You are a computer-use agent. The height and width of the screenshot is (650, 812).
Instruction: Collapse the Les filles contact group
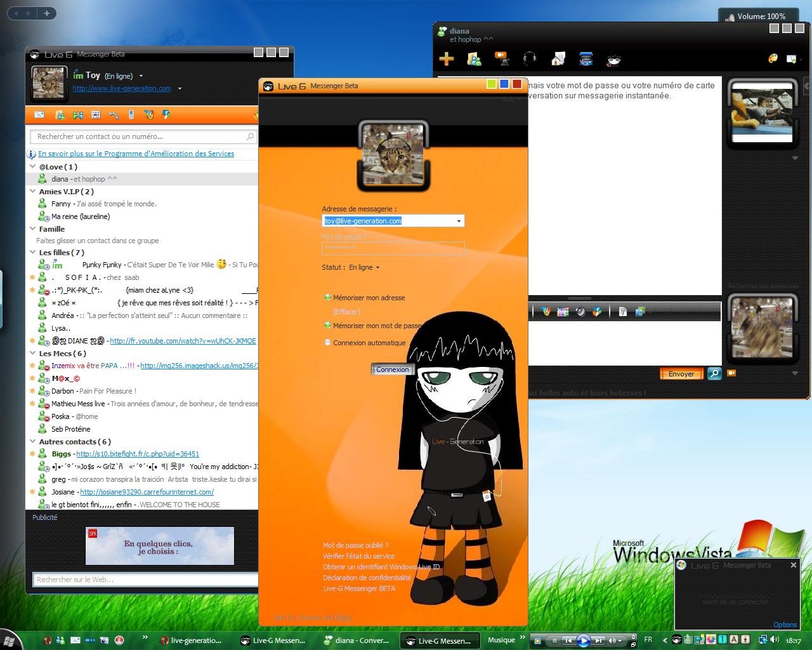(33, 253)
